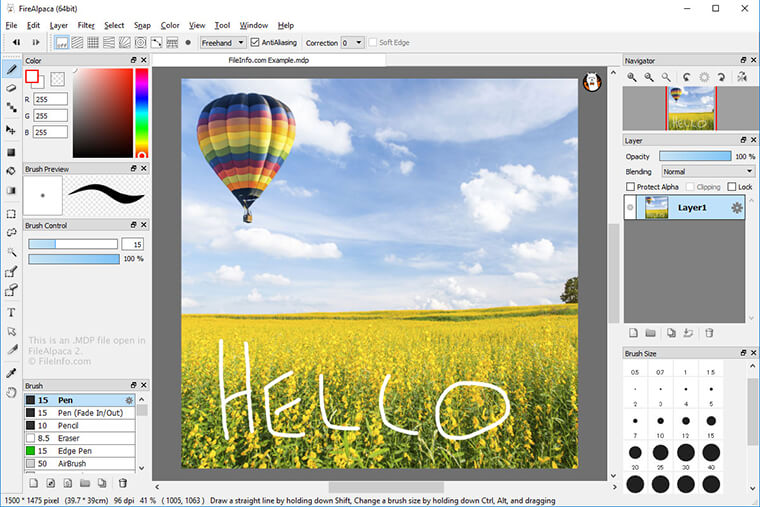Open the Filter menu
The height and width of the screenshot is (507, 760).
point(86,25)
